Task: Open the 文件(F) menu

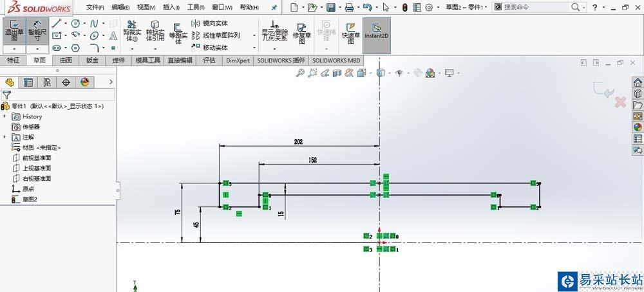Action: click(x=95, y=7)
